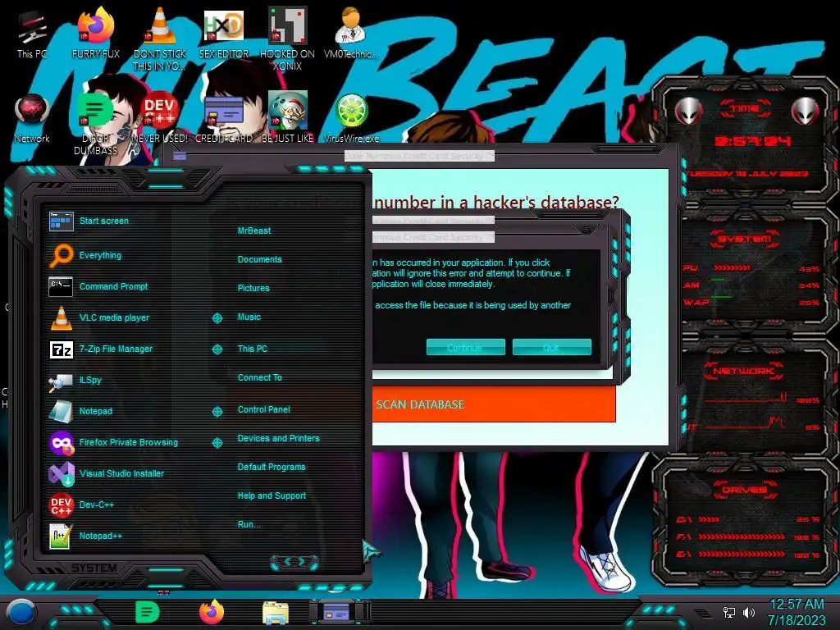
Task: Expand the Music submenu arrow
Action: [217, 318]
